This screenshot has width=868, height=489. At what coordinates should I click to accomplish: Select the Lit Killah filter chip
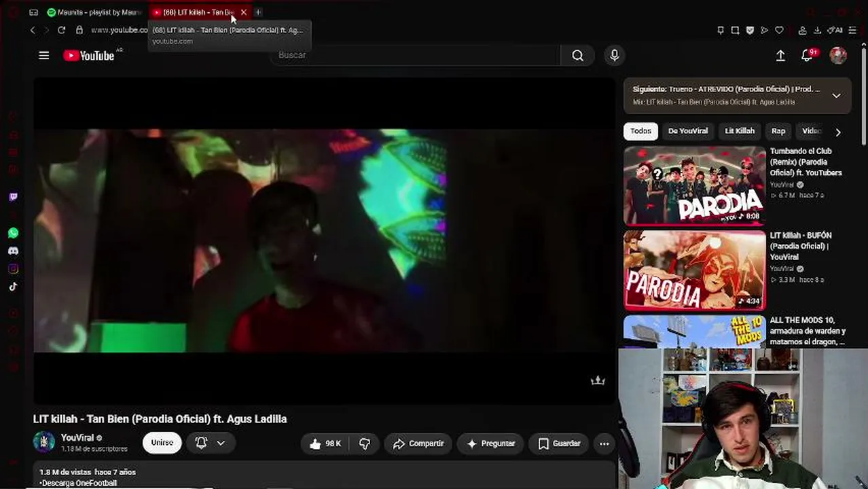(740, 131)
